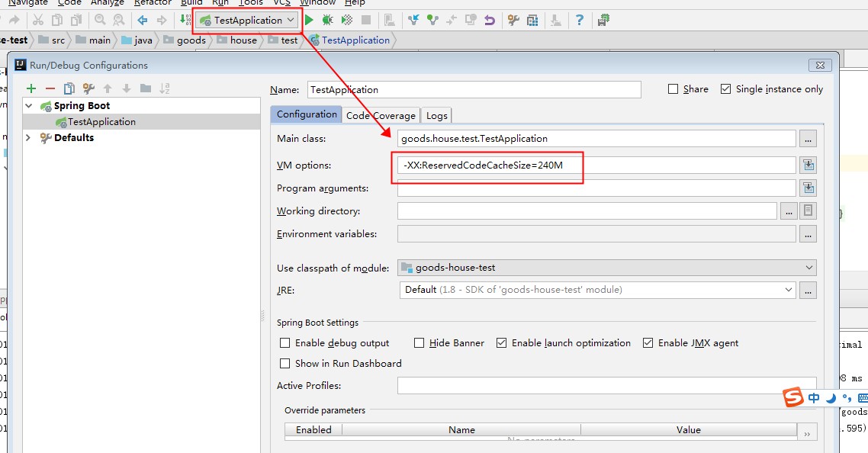The image size is (868, 453).
Task: Click Create folder icon in dialog toolbar
Action: tap(146, 88)
